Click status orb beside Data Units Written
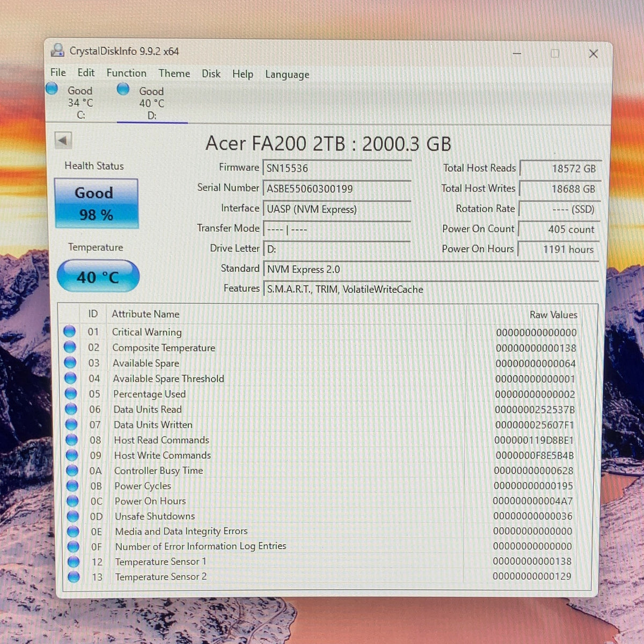This screenshot has width=644, height=644. 71,425
